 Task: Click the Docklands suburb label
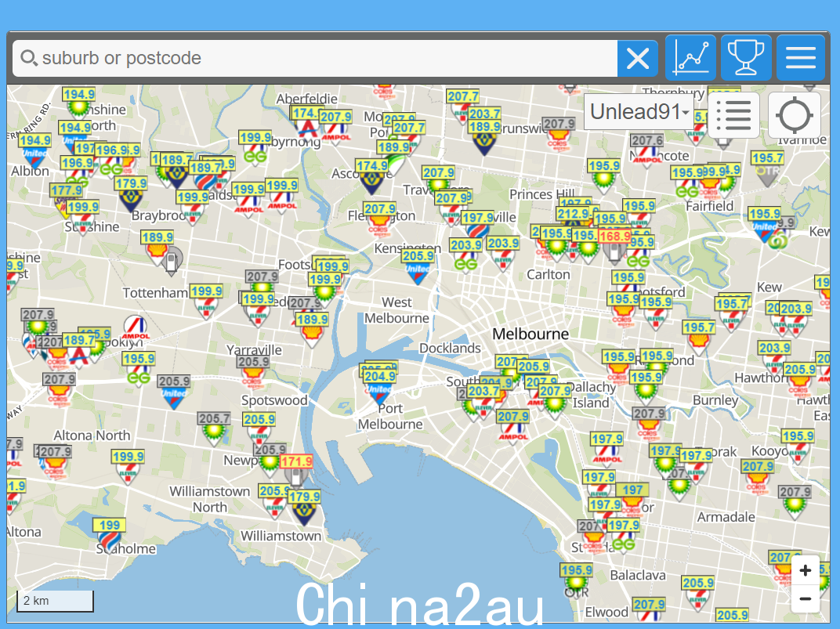pyautogui.click(x=450, y=349)
